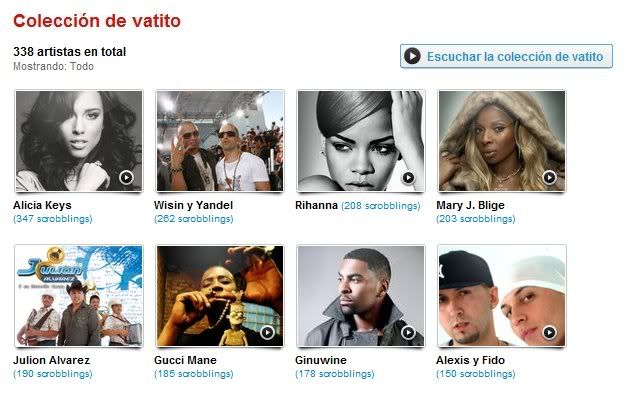Image resolution: width=627 pixels, height=408 pixels.
Task: Start Mary J. Blige play icon
Action: (549, 177)
